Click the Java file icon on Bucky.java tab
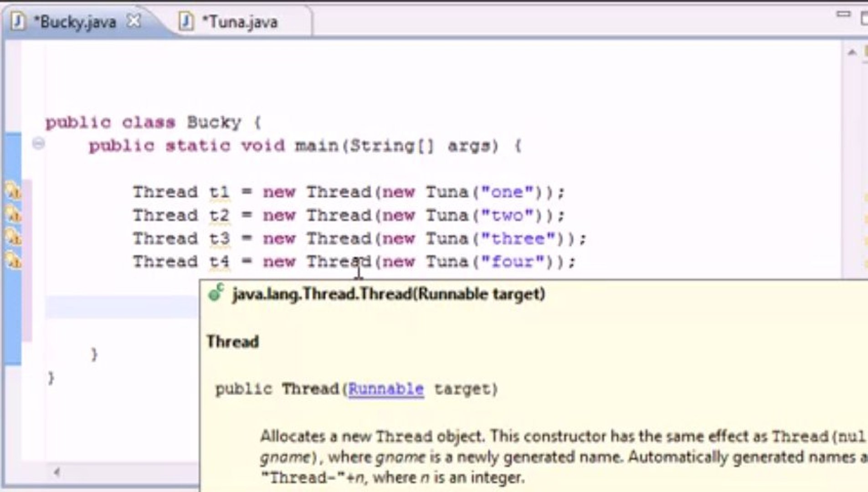The image size is (868, 492). tap(17, 21)
